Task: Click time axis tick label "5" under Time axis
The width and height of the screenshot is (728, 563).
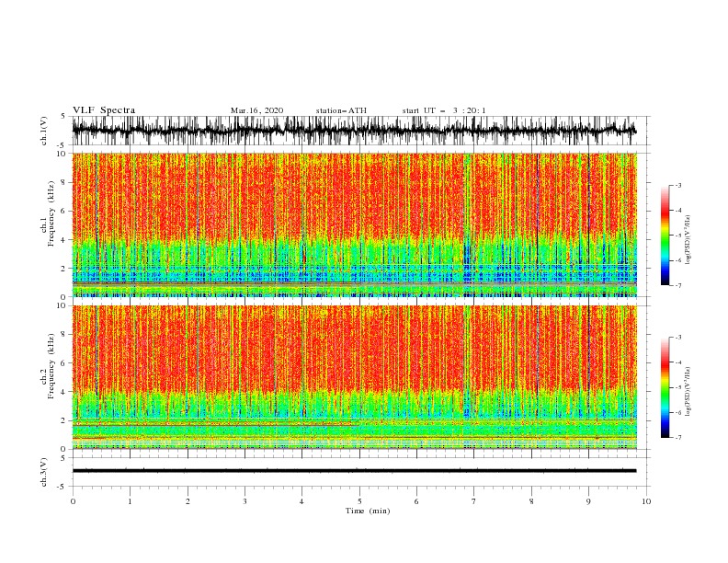Action: (x=359, y=501)
